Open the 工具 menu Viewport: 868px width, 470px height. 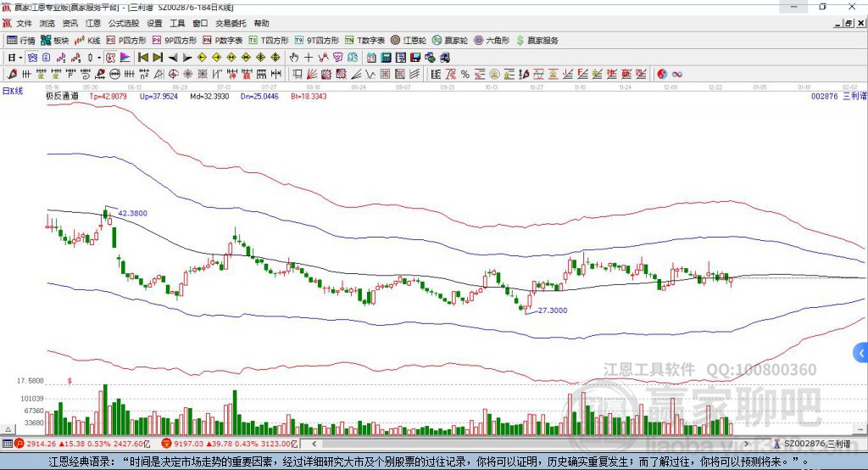click(x=177, y=23)
